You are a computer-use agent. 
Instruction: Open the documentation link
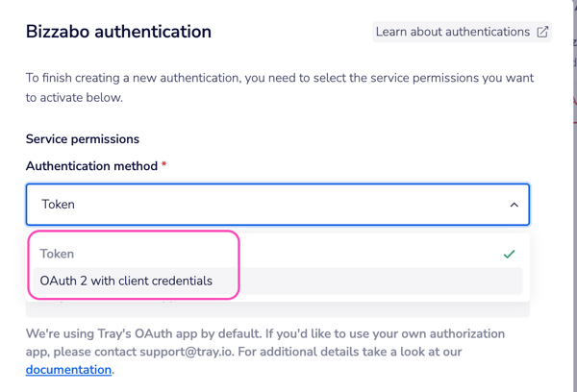coord(68,369)
